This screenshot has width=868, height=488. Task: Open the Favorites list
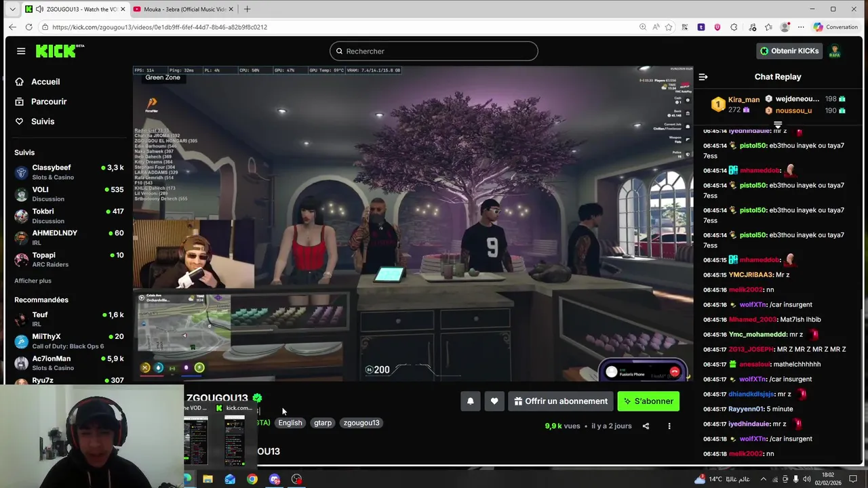[768, 27]
